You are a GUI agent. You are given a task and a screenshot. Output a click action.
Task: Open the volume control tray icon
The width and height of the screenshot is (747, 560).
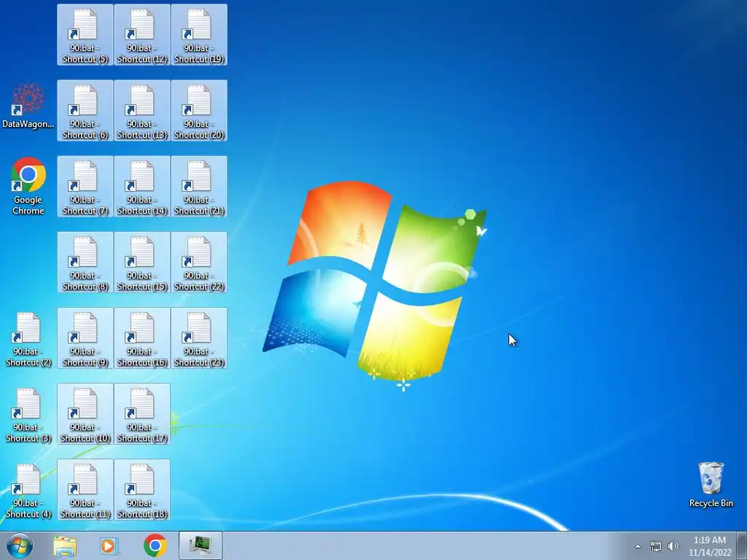point(673,546)
